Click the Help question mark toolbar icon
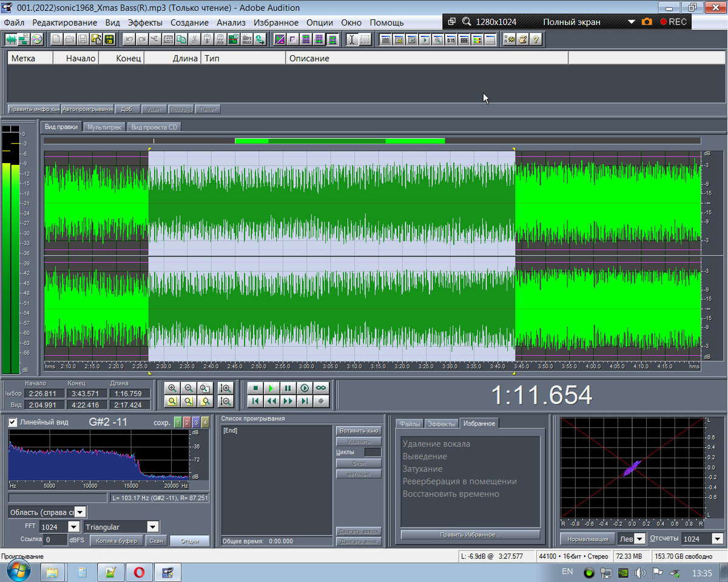Image resolution: width=728 pixels, height=582 pixels. (x=536, y=39)
